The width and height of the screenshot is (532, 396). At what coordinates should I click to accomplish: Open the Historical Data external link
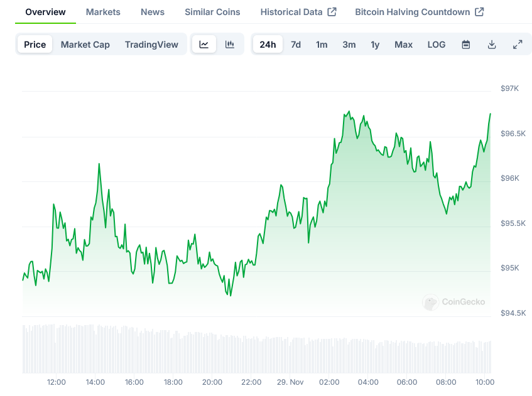(x=298, y=12)
